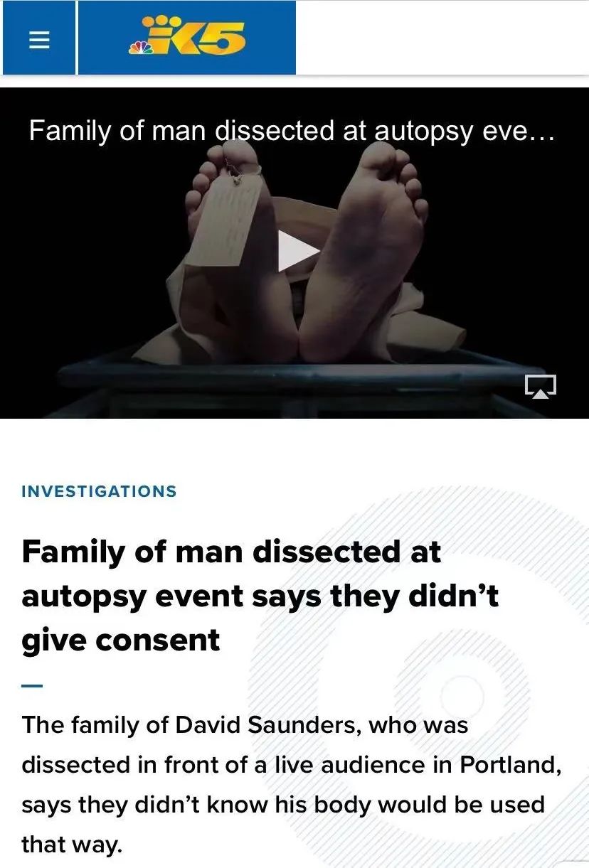
Task: Play the autopsy event video
Action: 298,251
